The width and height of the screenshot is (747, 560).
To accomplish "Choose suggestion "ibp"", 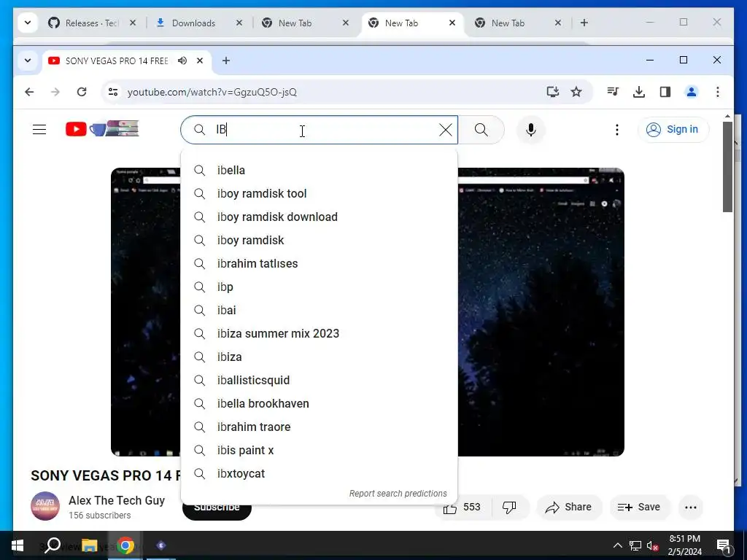I will pyautogui.click(x=320, y=287).
